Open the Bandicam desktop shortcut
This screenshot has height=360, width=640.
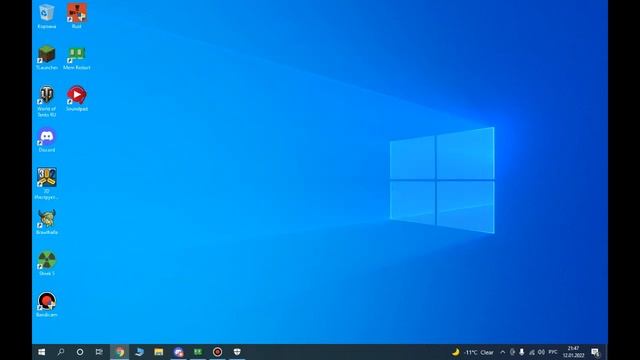pyautogui.click(x=47, y=305)
